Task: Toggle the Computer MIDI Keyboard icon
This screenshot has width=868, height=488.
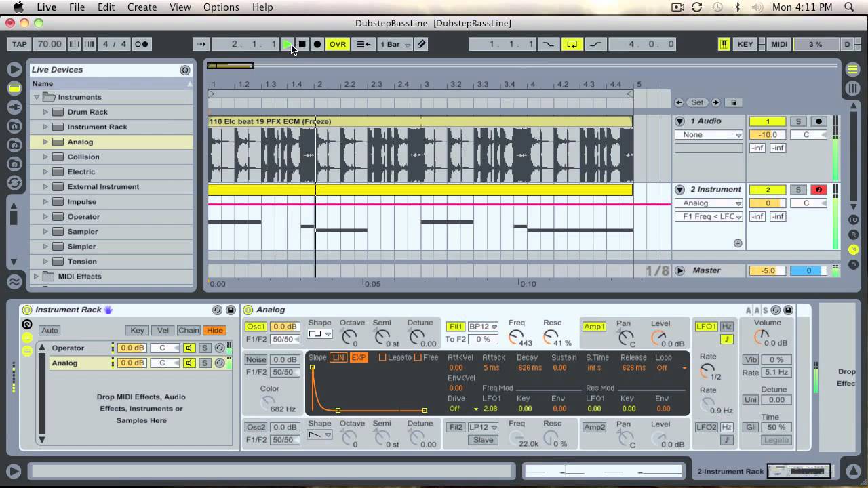Action: (x=724, y=44)
